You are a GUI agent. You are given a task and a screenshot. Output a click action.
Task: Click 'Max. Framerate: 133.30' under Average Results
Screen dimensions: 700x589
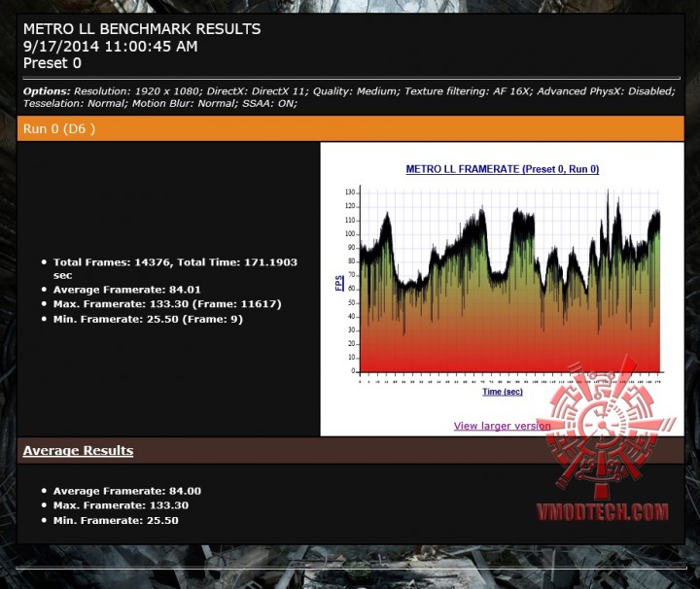pos(121,505)
